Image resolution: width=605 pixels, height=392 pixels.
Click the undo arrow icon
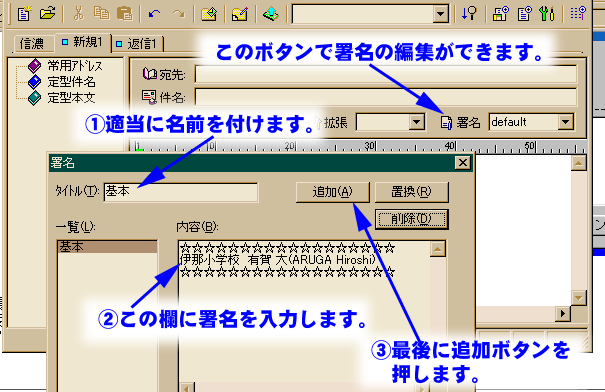click(155, 14)
